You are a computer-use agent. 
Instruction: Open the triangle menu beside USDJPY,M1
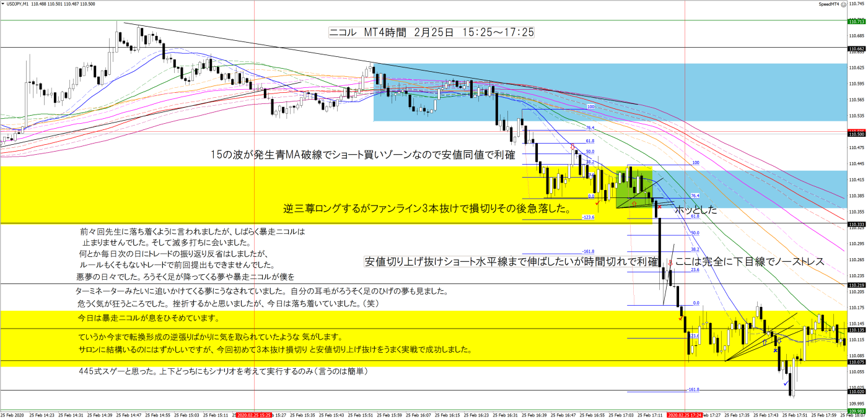click(x=3, y=4)
